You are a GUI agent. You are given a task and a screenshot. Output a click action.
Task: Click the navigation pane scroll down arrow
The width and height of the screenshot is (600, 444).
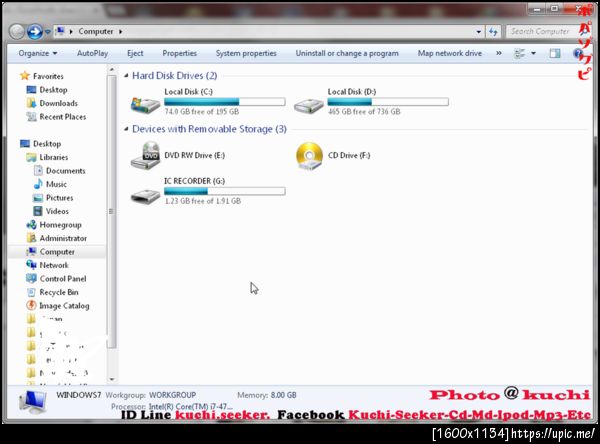pos(112,379)
